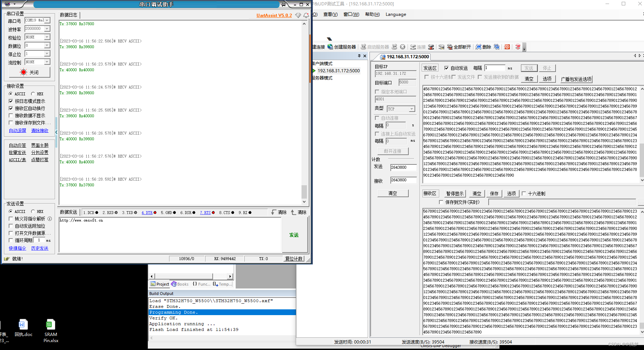Viewport: 644px width, 350px height.
Task: Select the HEX radio button in 接收设置
Action: (x=32, y=94)
